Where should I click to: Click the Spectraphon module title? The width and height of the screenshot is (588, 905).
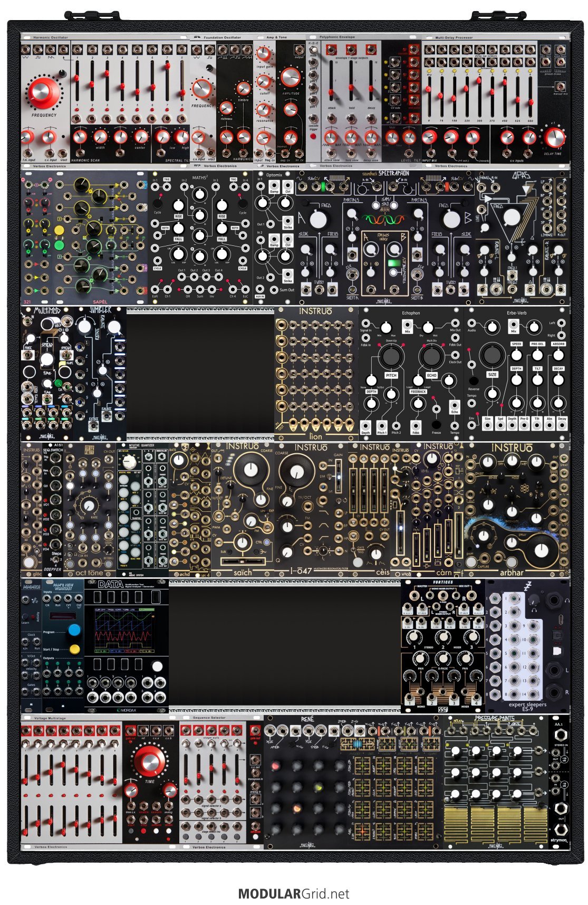tap(393, 173)
